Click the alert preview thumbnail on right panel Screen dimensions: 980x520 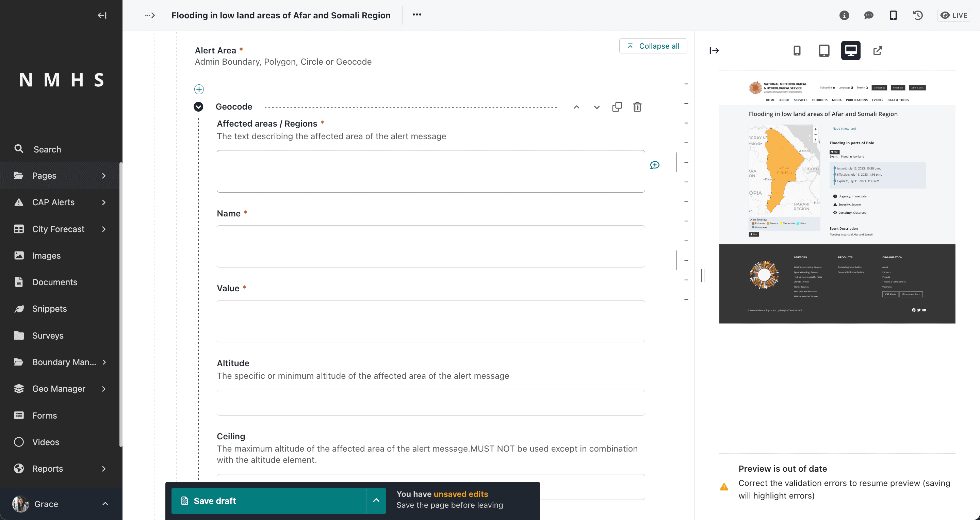tap(837, 201)
